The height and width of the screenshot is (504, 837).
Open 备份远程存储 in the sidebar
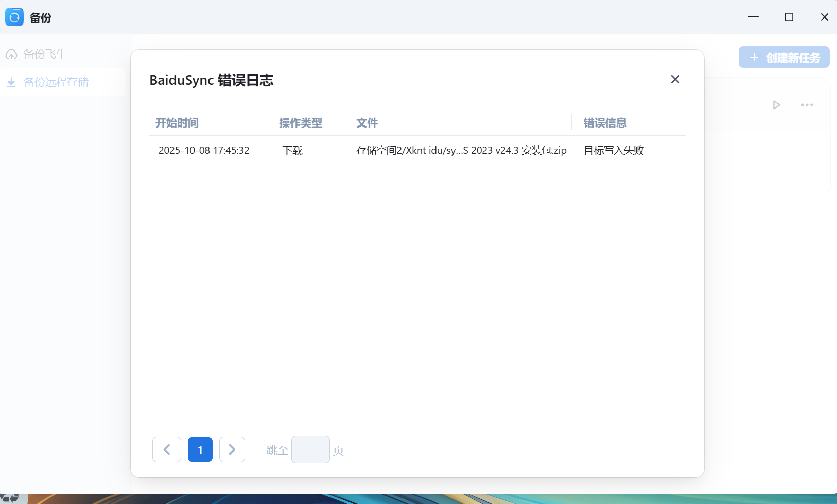(x=62, y=82)
